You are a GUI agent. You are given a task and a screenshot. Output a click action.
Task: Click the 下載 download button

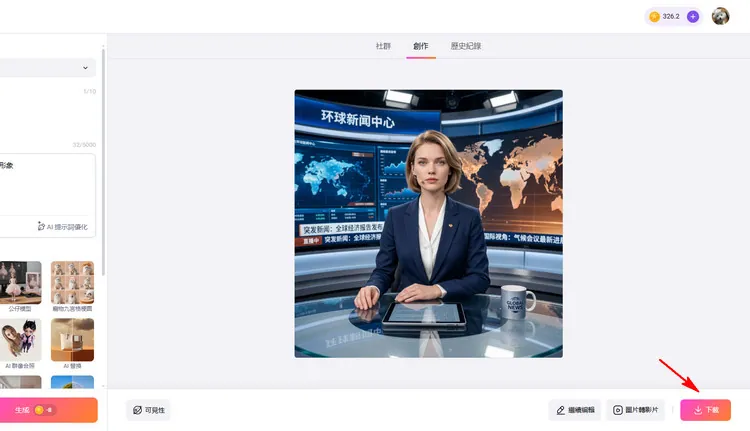click(705, 410)
